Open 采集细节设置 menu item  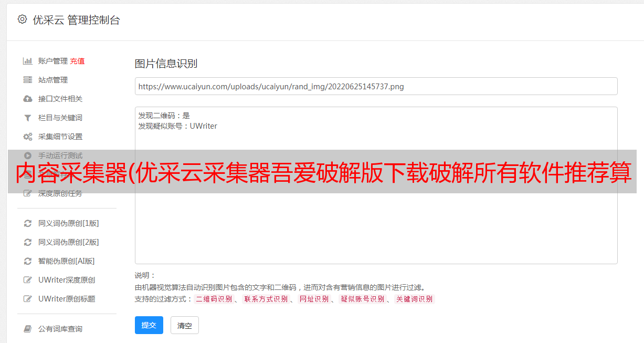pos(60,137)
